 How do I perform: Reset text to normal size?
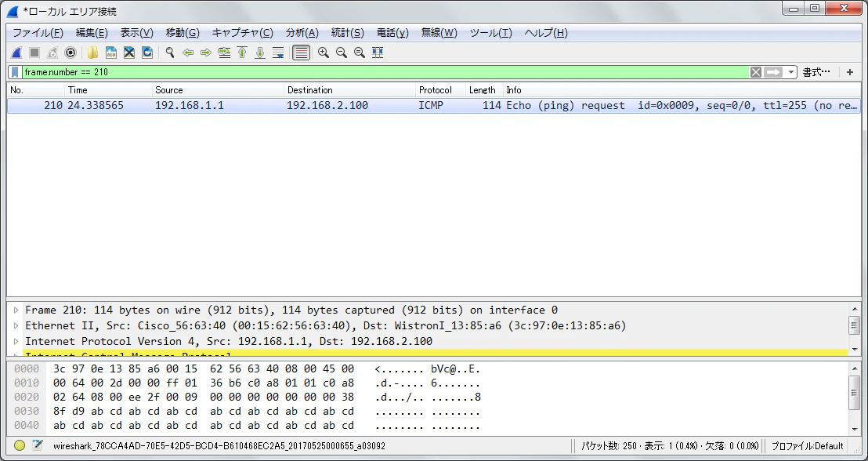[360, 53]
